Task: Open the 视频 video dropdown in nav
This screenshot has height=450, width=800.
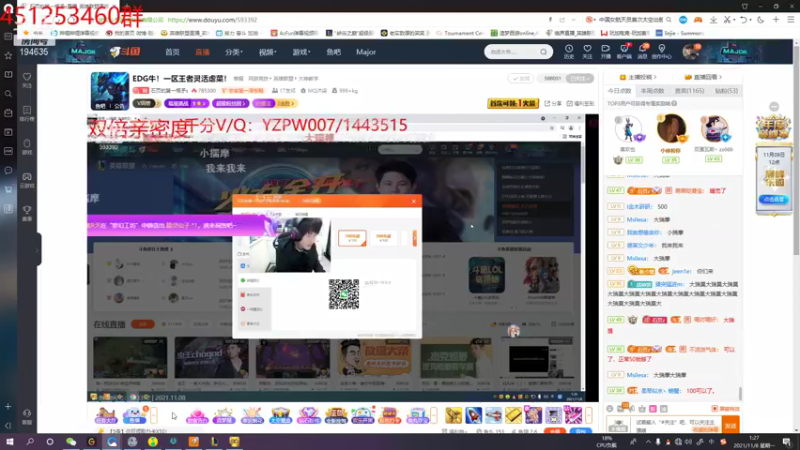Action: (267, 52)
